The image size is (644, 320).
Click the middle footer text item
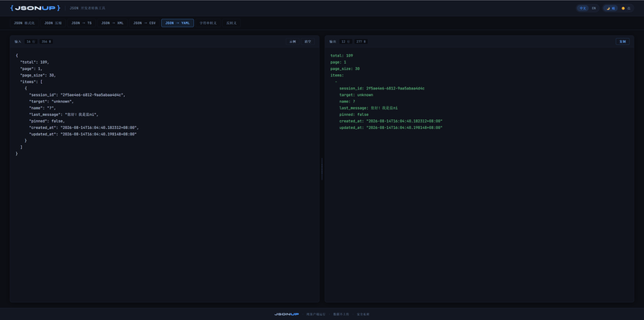[341, 314]
